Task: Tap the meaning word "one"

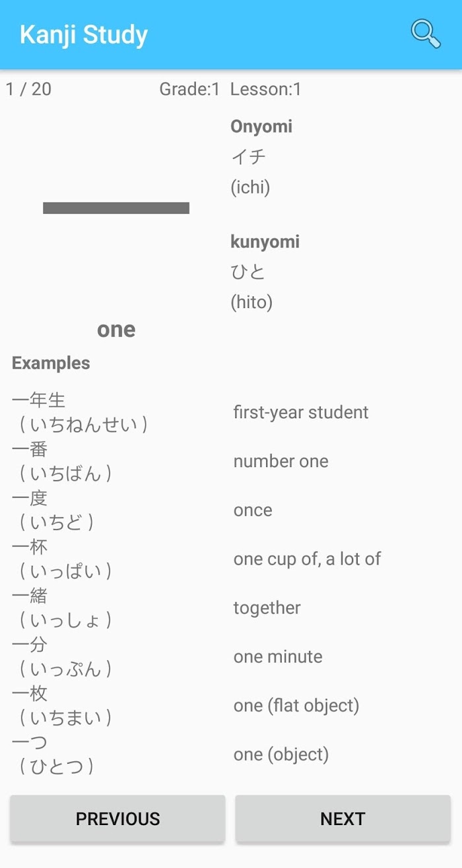Action: (x=116, y=329)
